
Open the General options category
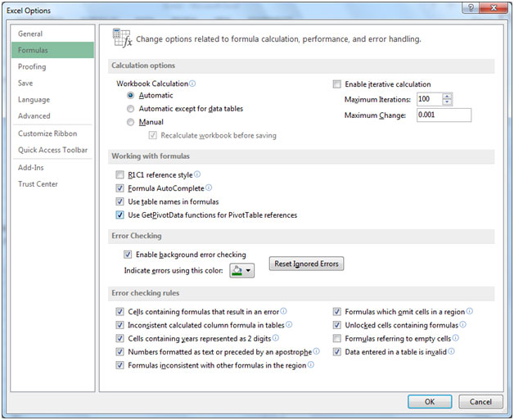tap(52, 34)
